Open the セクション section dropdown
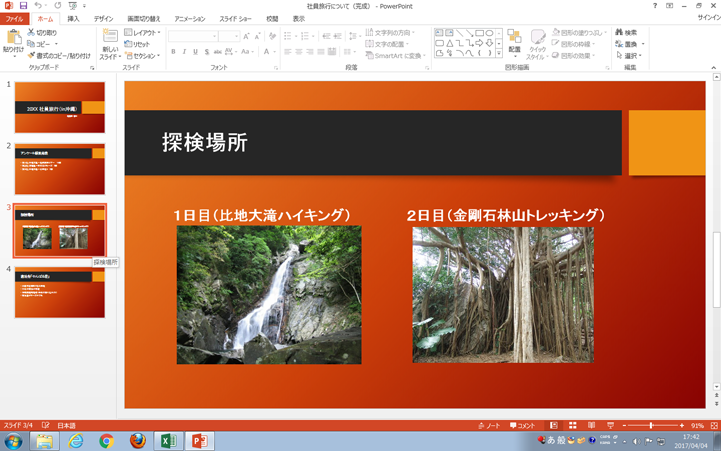This screenshot has height=451, width=721. 143,56
